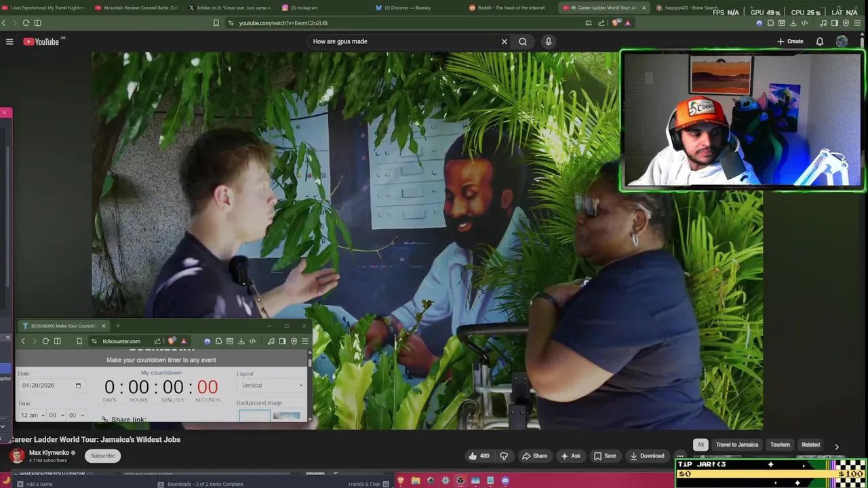Subscribe to Max Klymenko
This screenshot has height=488, width=868.
coord(103,455)
